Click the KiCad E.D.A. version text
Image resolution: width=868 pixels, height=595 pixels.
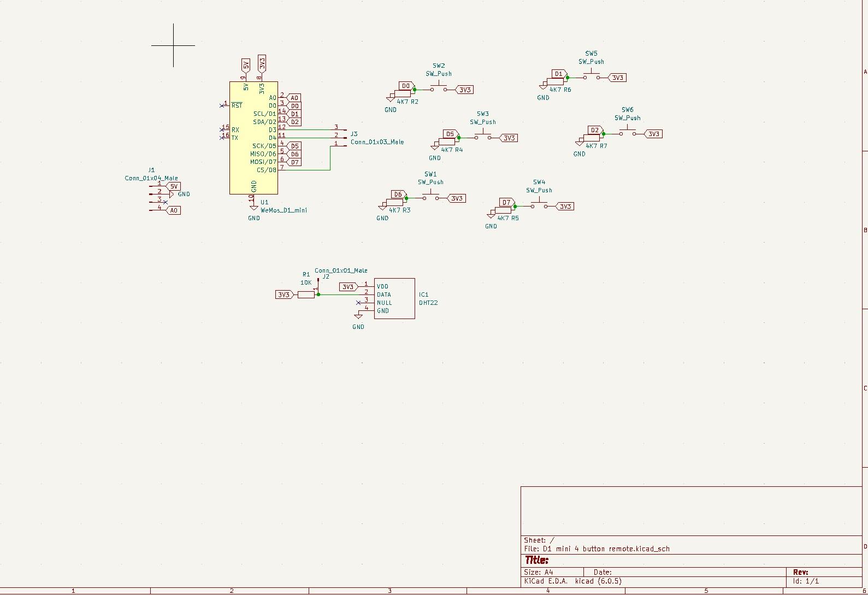572,581
